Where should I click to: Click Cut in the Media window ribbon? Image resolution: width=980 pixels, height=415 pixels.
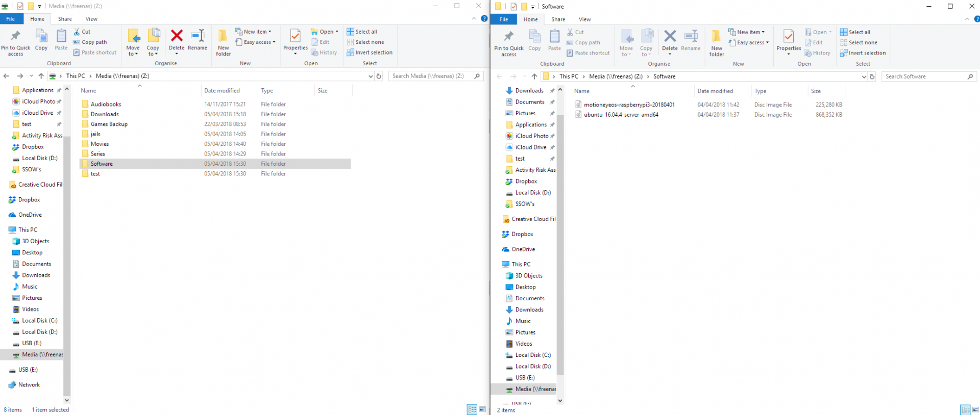[82, 32]
